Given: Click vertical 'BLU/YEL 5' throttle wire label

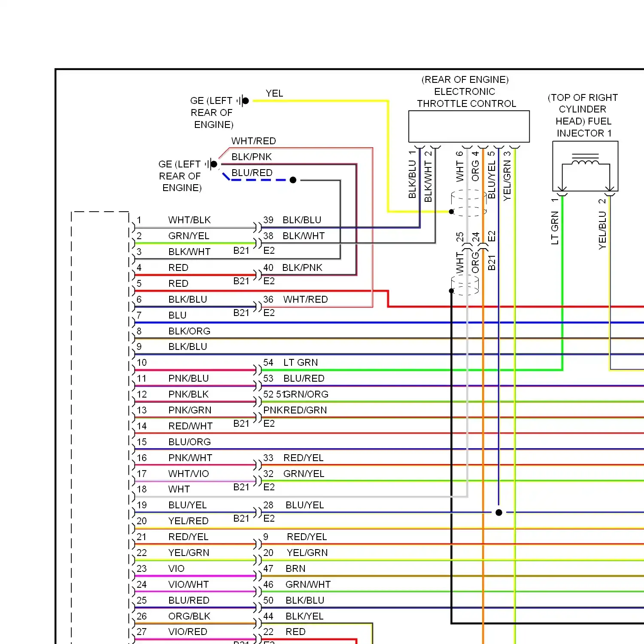Looking at the screenshot, I should 492,175.
